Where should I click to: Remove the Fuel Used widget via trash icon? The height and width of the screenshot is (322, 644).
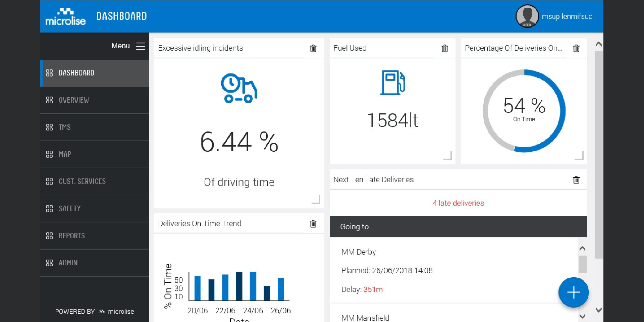445,49
